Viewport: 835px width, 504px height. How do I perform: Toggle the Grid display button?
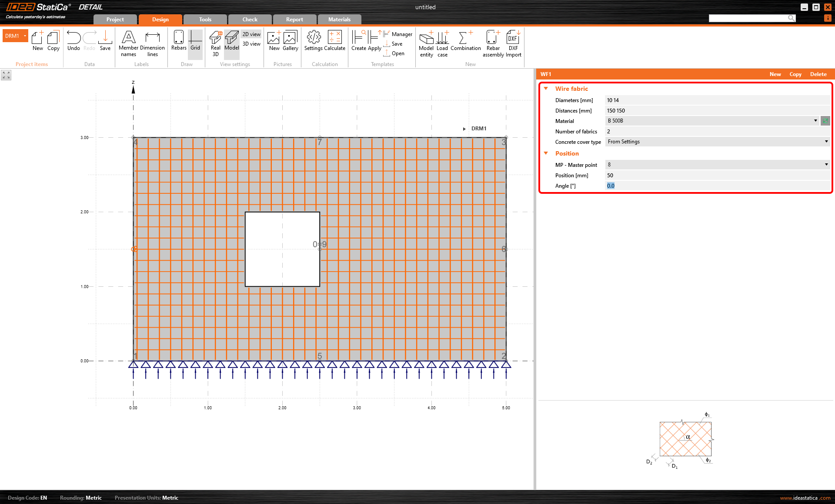pyautogui.click(x=195, y=41)
